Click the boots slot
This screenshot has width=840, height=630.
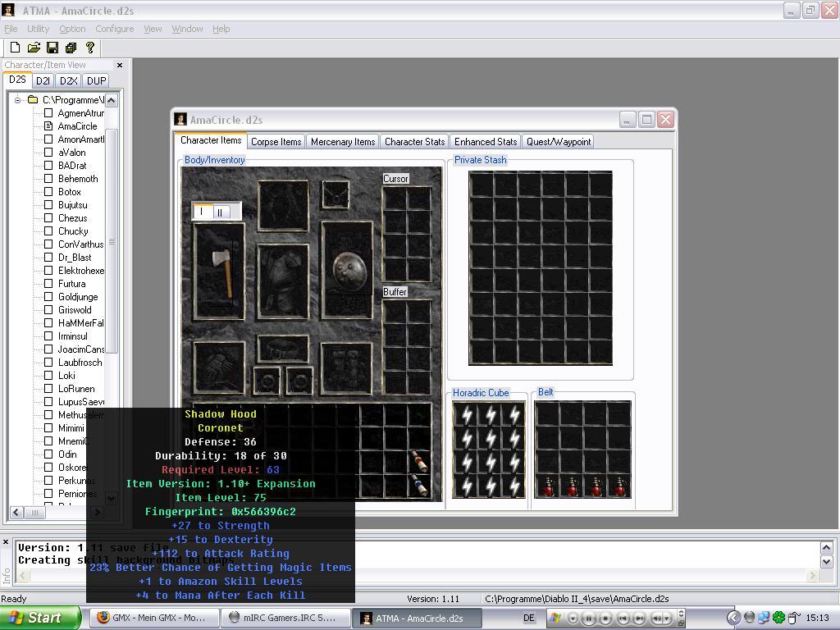[x=346, y=368]
